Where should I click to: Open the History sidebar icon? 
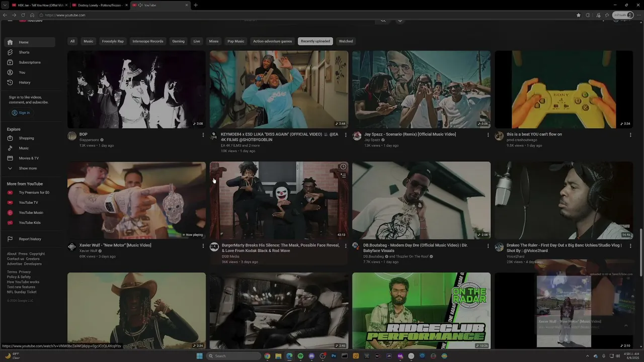click(10, 82)
